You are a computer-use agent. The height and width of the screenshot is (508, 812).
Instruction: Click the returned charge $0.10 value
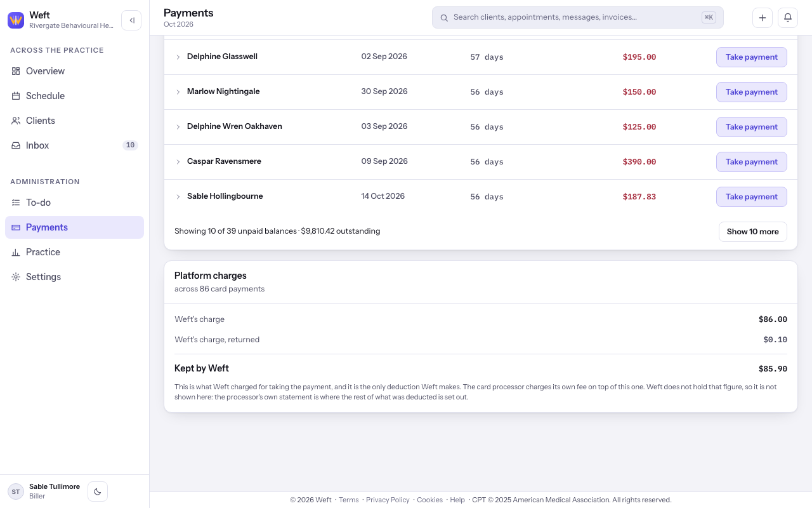point(775,340)
